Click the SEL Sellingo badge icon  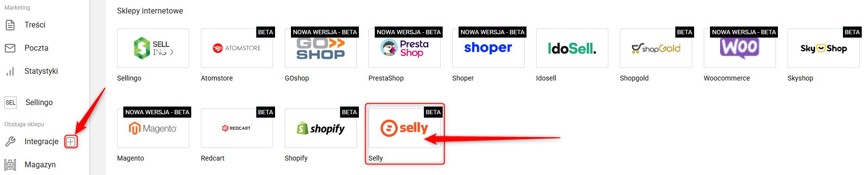point(11,103)
